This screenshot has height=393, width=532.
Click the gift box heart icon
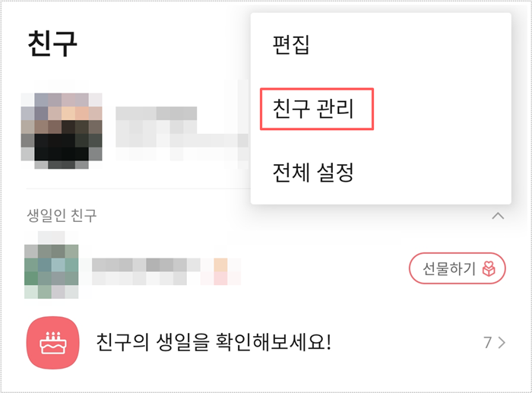click(x=489, y=268)
